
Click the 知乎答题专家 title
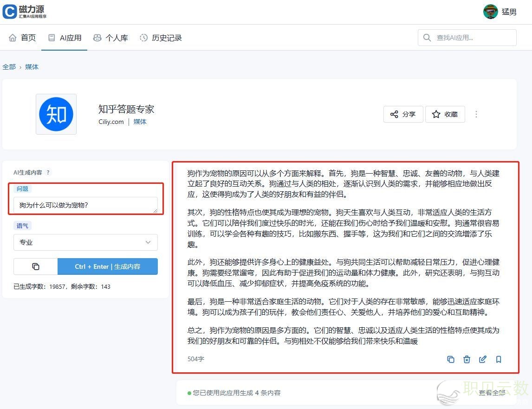coord(126,109)
